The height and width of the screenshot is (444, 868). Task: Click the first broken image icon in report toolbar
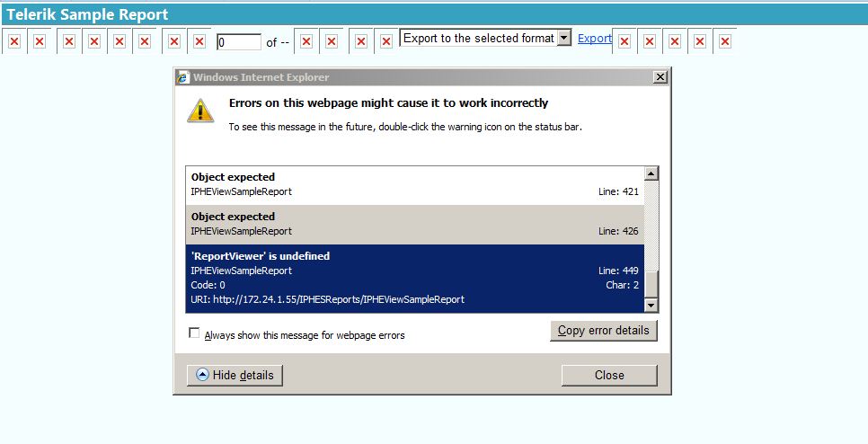(14, 41)
